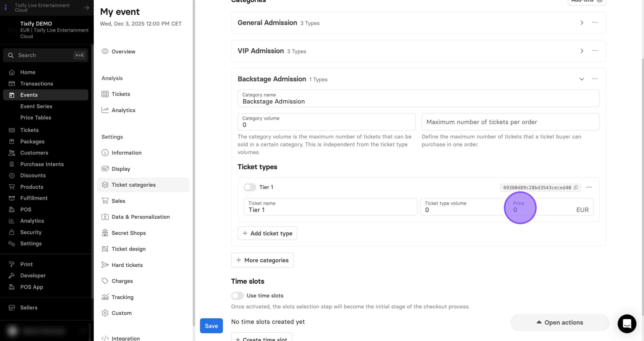This screenshot has height=341, width=644.
Task: Click the Price field
Action: click(x=551, y=207)
